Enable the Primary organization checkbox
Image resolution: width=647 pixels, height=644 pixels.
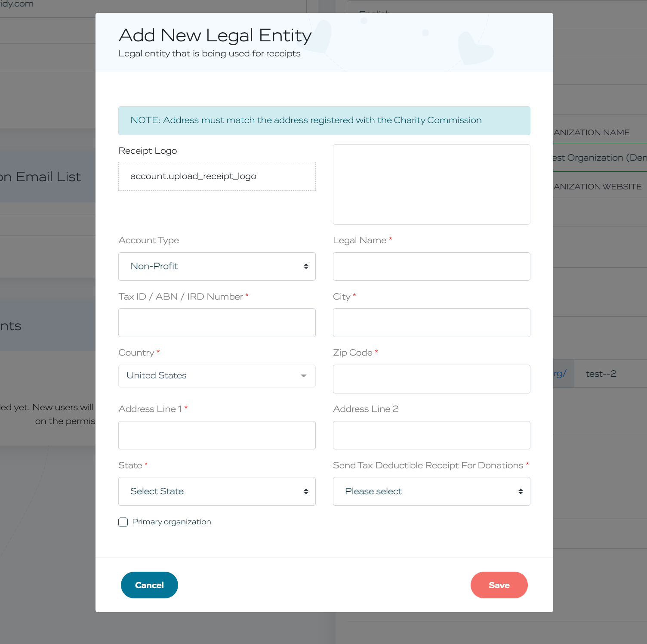click(123, 522)
